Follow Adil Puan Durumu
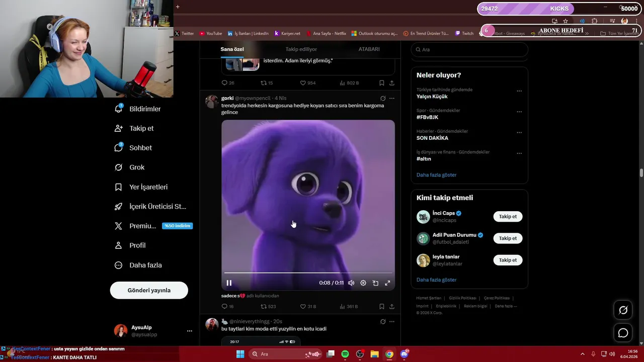644x362 pixels. [x=508, y=238]
